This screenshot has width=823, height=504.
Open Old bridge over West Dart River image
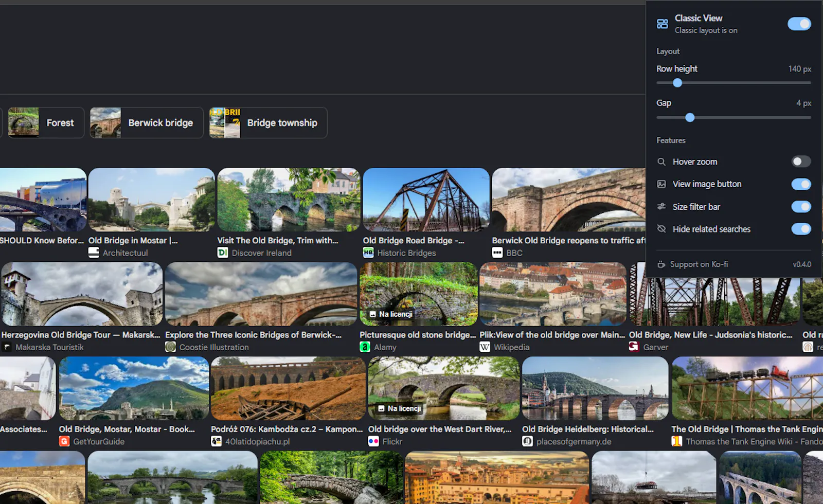tap(444, 388)
